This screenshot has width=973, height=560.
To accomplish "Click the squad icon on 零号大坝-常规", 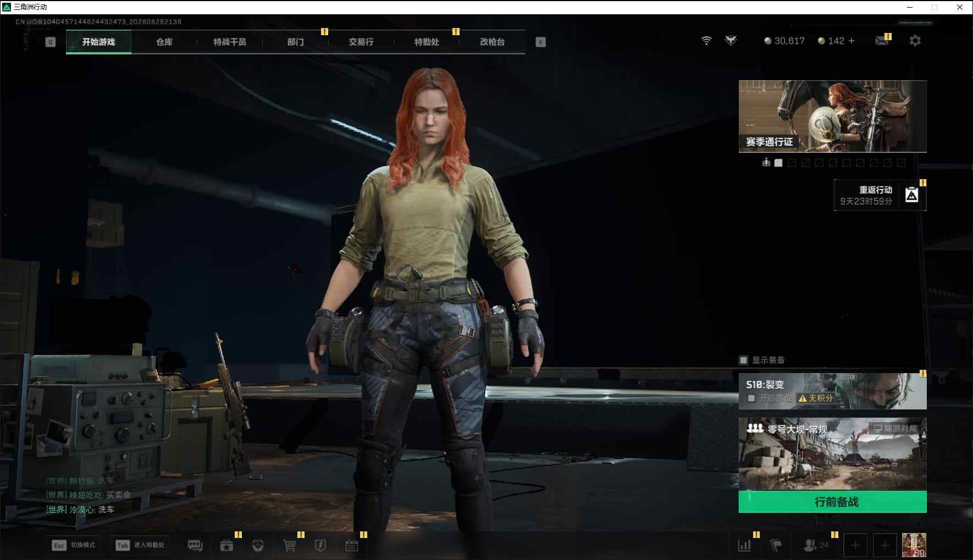I will click(755, 428).
